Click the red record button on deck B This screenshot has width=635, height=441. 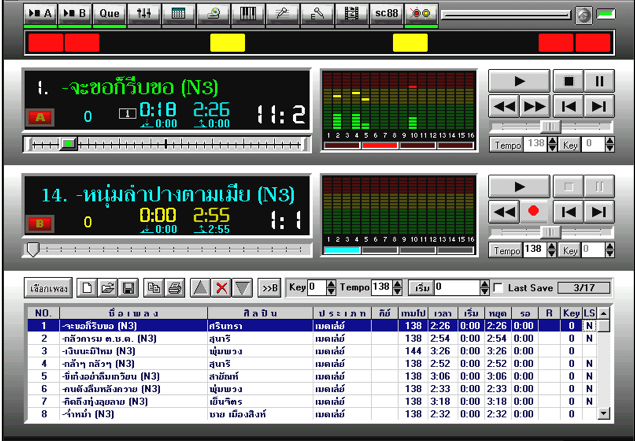(534, 211)
